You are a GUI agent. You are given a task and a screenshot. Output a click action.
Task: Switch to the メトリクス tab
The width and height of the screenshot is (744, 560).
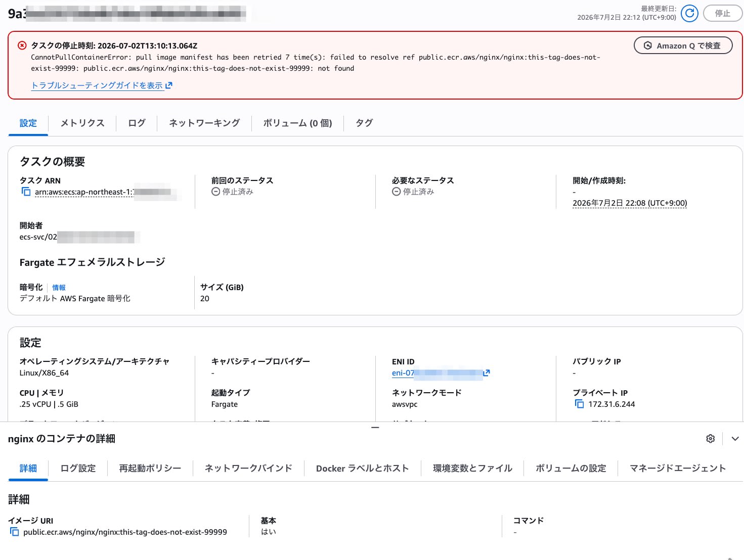[x=82, y=123]
